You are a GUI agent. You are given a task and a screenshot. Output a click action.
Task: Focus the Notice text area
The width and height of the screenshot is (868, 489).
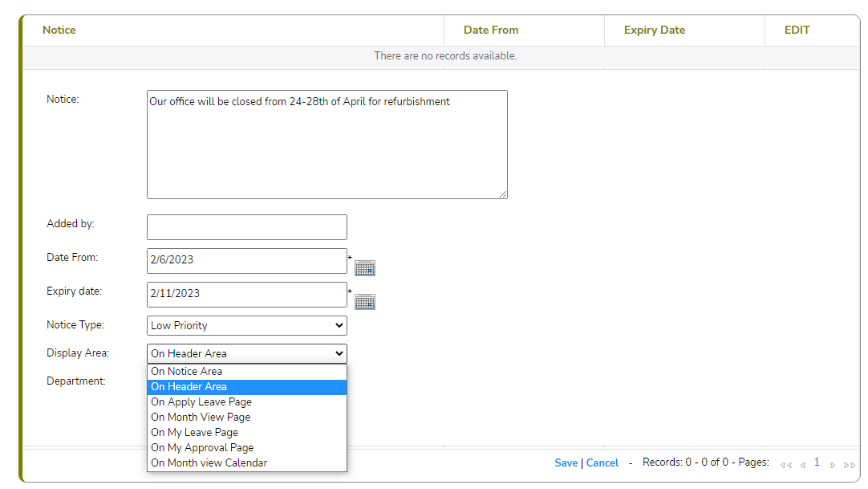[327, 145]
